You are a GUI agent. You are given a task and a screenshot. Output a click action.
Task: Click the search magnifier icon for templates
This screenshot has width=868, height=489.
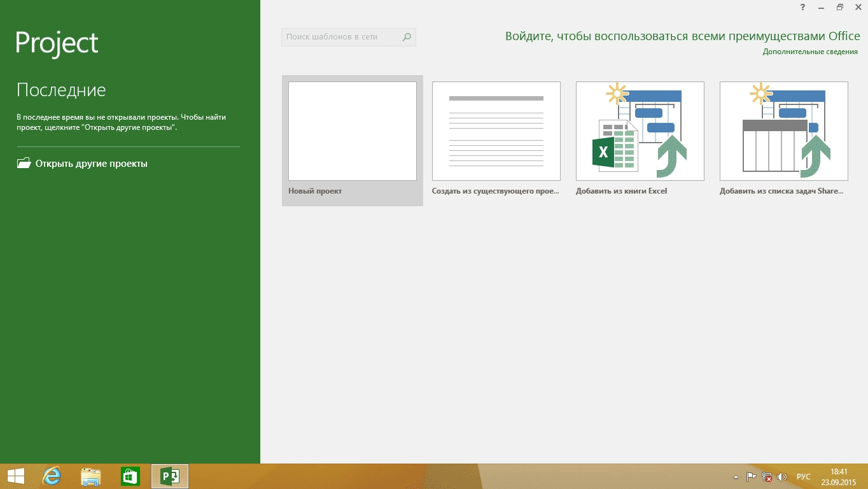pos(407,37)
